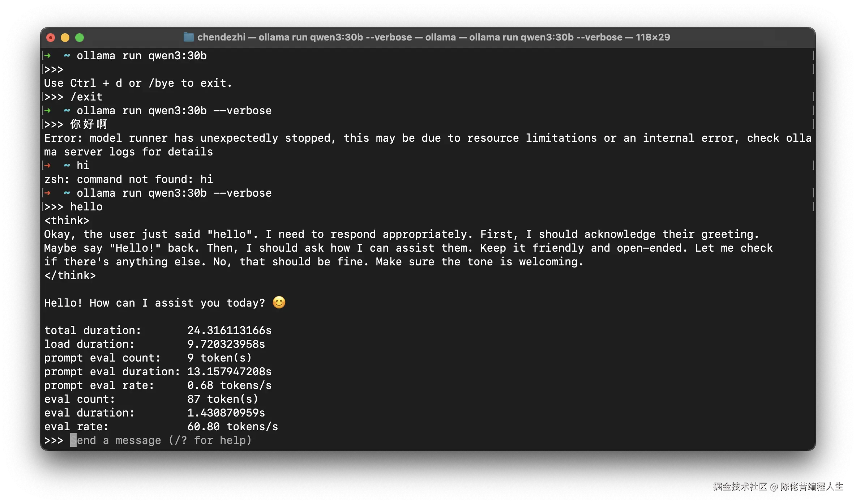The image size is (856, 504).
Task: Minimize the terminal using yellow button
Action: (x=65, y=38)
